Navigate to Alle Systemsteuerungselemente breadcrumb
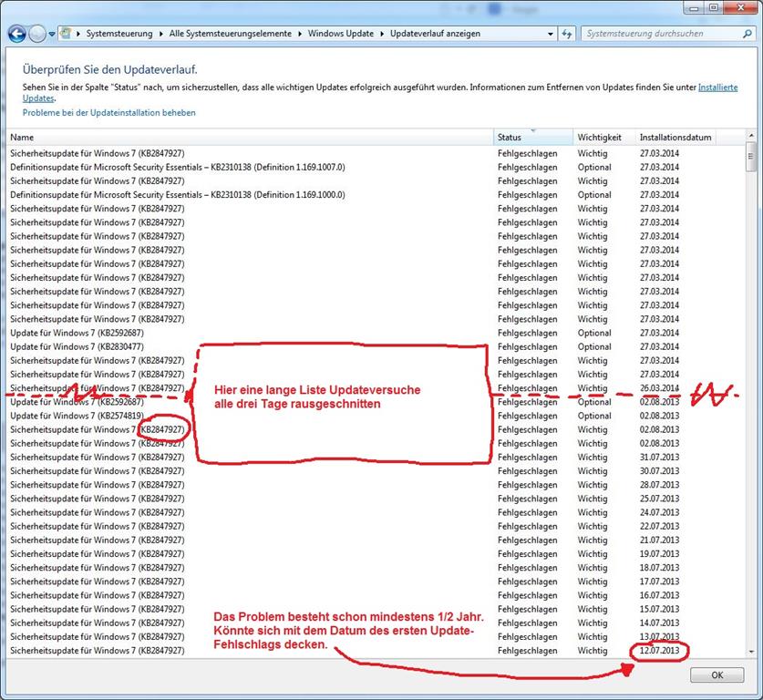Image resolution: width=763 pixels, height=700 pixels. [230, 34]
